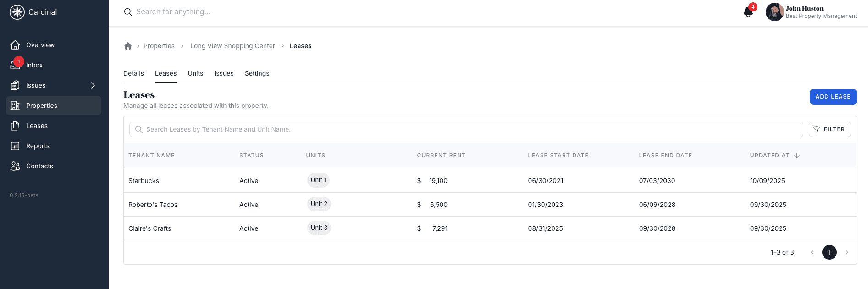Expand the Issues sidebar submenu chevron
The height and width of the screenshot is (289, 868).
click(x=93, y=85)
